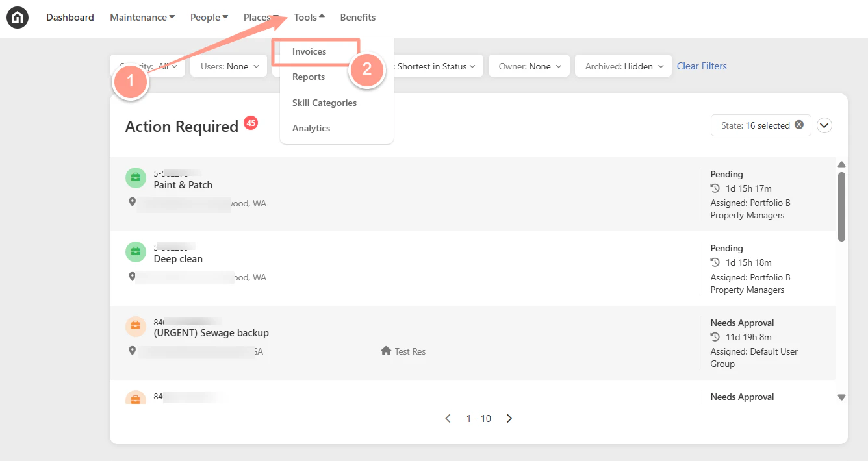Click Needs Approval status of Sewage backup
Image resolution: width=868 pixels, height=461 pixels.
[742, 323]
